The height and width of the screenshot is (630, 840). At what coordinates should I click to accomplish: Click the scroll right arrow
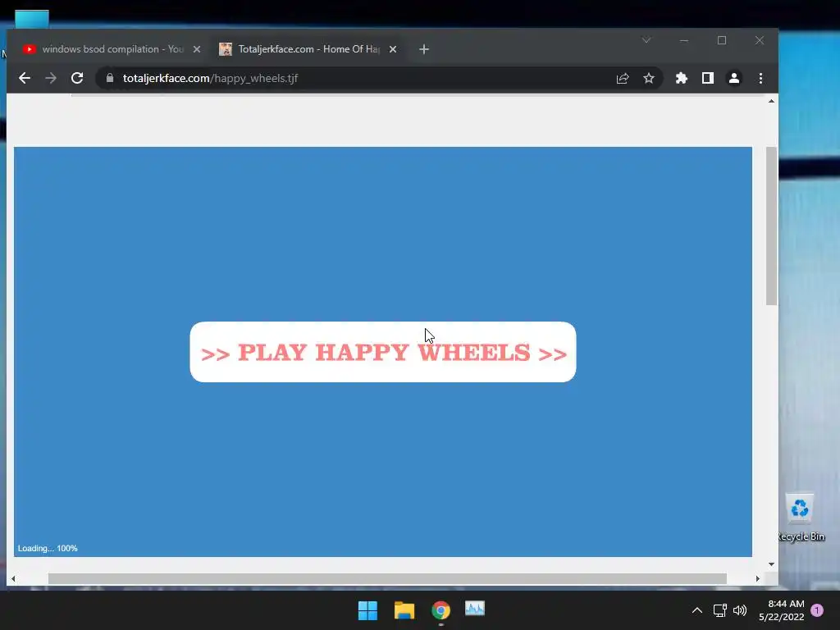pyautogui.click(x=757, y=578)
